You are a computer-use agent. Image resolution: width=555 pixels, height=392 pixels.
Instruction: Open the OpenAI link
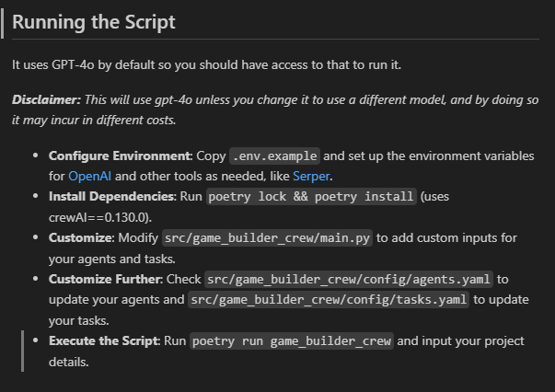point(89,176)
